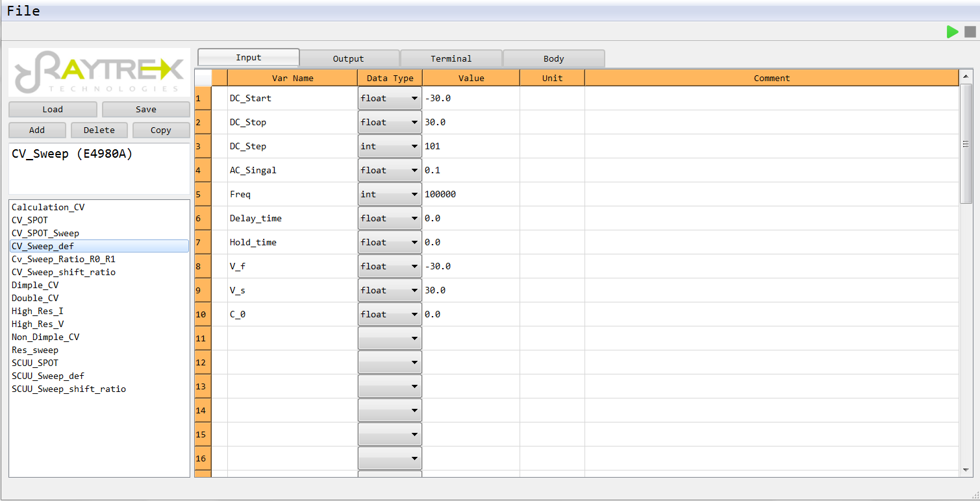Image resolution: width=980 pixels, height=501 pixels.
Task: Select Double_CV in the list
Action: click(x=99, y=298)
